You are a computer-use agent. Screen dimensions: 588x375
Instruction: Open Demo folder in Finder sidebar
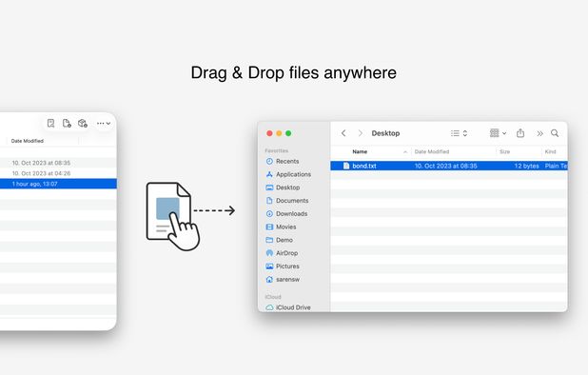(x=280, y=240)
